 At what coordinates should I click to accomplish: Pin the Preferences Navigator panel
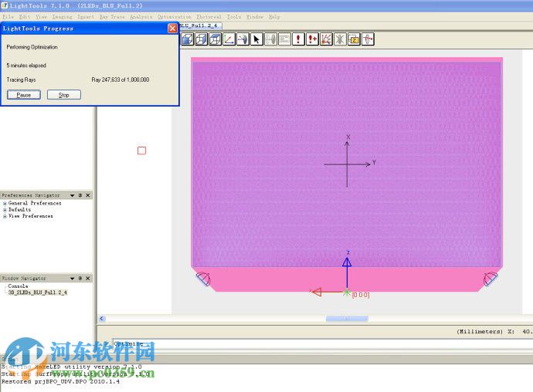coord(80,195)
